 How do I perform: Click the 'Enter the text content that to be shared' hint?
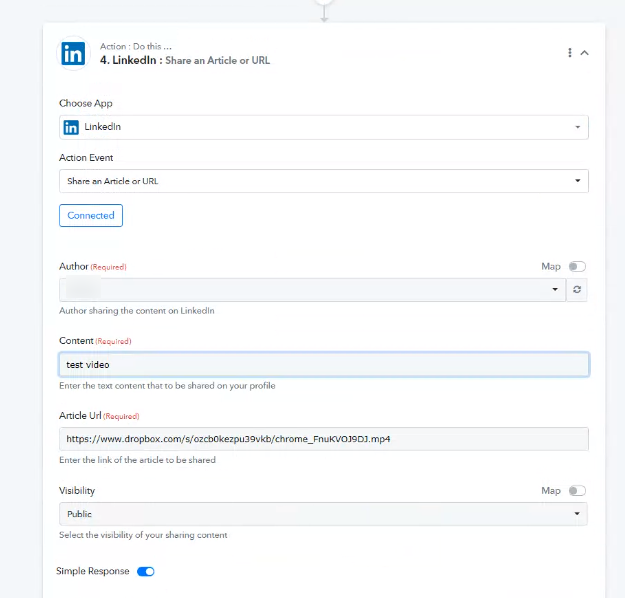pos(167,386)
